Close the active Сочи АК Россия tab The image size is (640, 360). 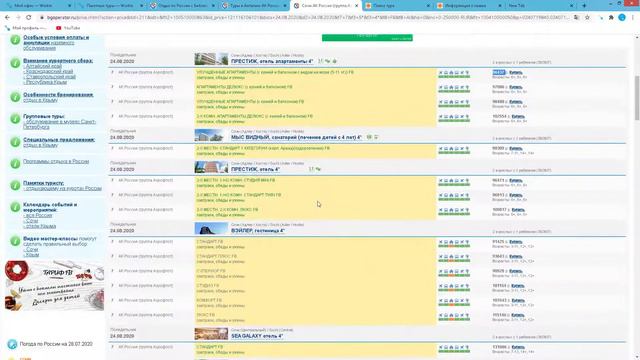pos(356,6)
